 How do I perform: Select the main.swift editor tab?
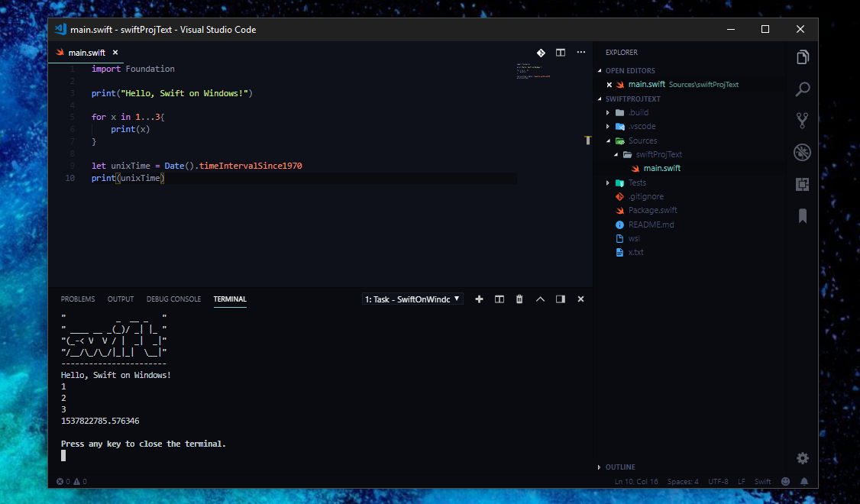[86, 53]
